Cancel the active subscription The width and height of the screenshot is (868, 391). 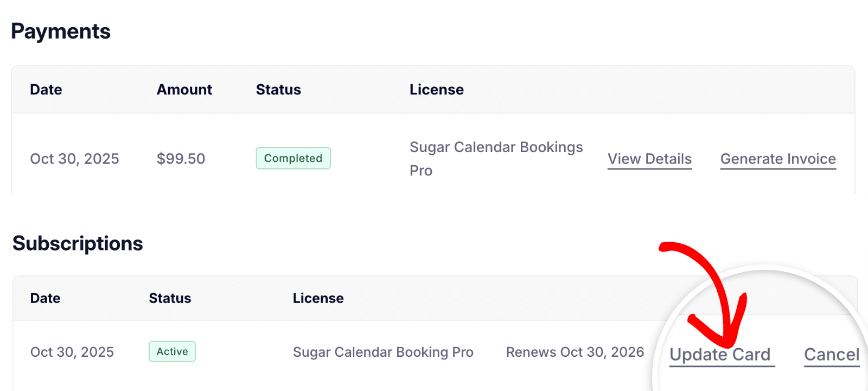831,354
